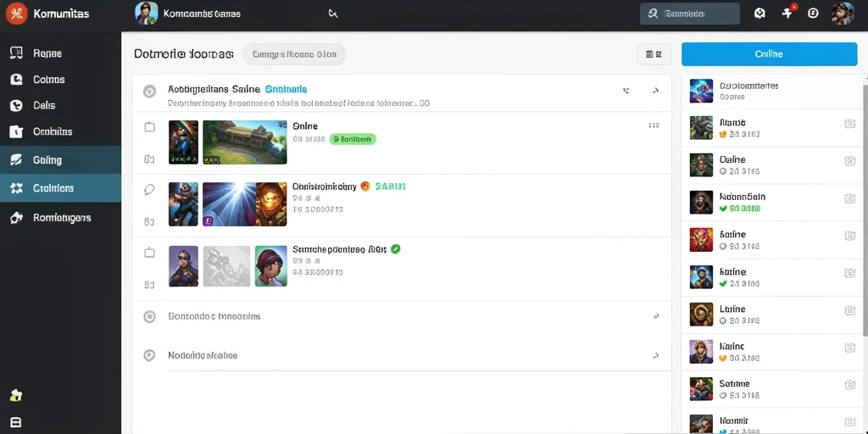868x434 pixels.
Task: Click the blue Online button
Action: pyautogui.click(x=769, y=54)
